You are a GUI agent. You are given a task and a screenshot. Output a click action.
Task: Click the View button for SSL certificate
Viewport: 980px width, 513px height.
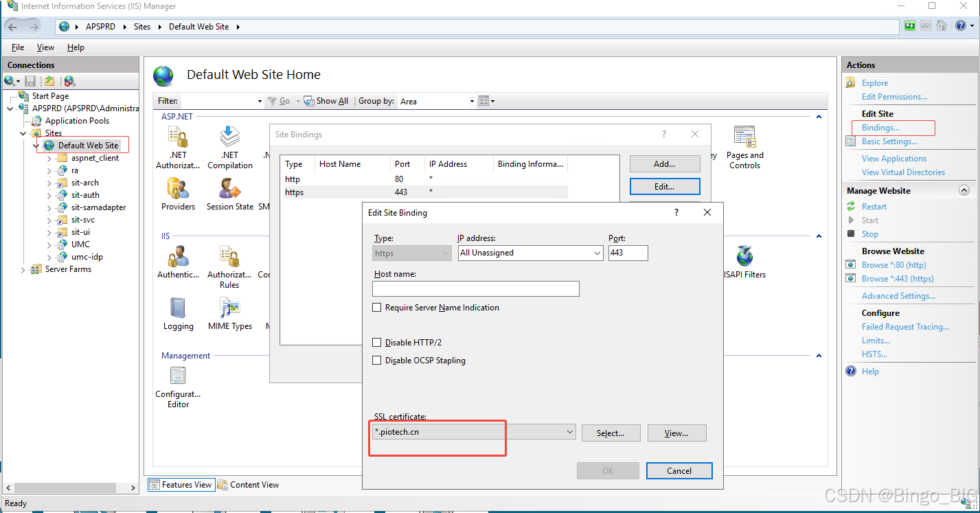point(676,433)
